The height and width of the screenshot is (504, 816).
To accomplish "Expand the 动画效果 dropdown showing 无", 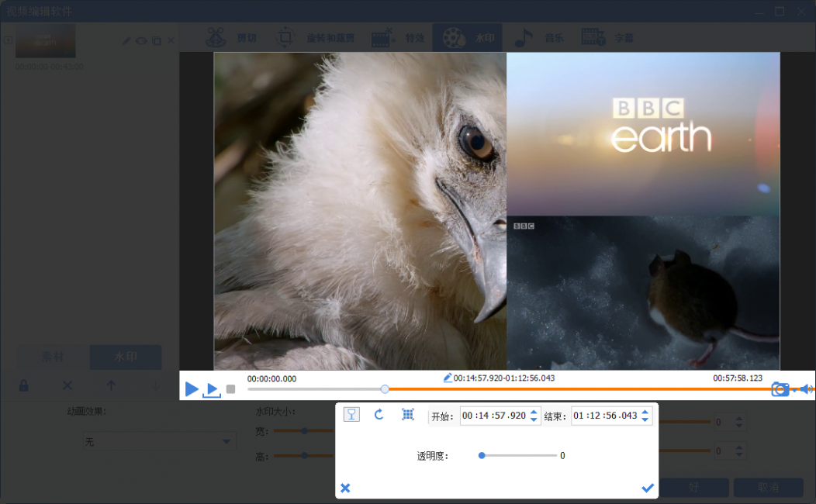I will (159, 442).
